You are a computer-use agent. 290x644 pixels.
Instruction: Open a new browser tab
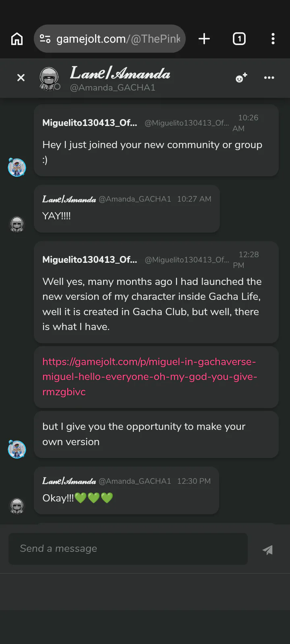[x=204, y=39]
